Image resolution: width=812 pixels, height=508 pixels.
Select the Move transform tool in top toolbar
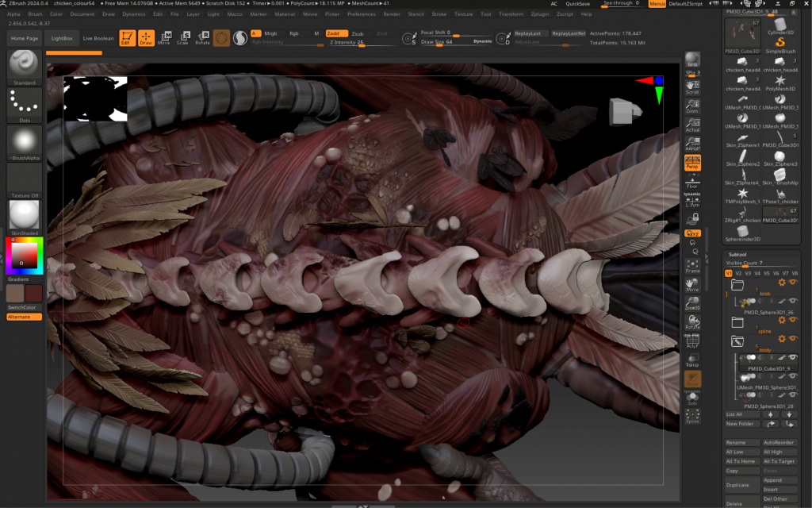(164, 38)
